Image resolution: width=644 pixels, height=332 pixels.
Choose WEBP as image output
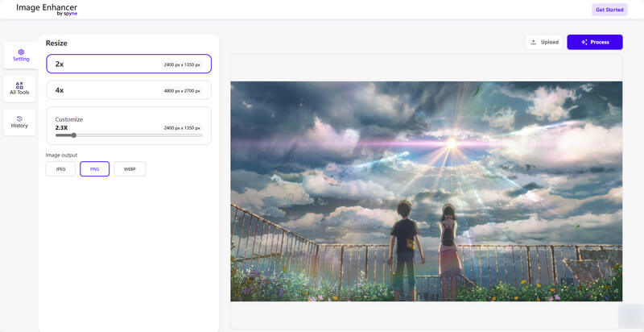click(x=130, y=169)
